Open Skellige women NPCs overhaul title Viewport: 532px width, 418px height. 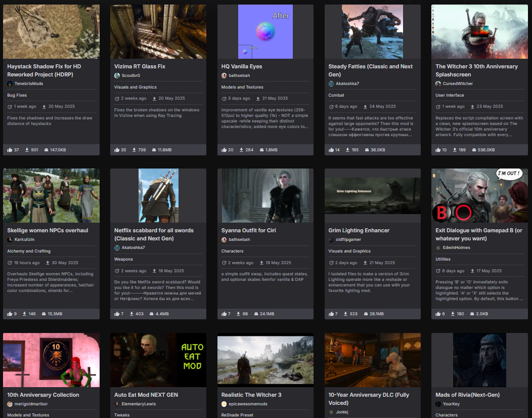click(x=48, y=230)
